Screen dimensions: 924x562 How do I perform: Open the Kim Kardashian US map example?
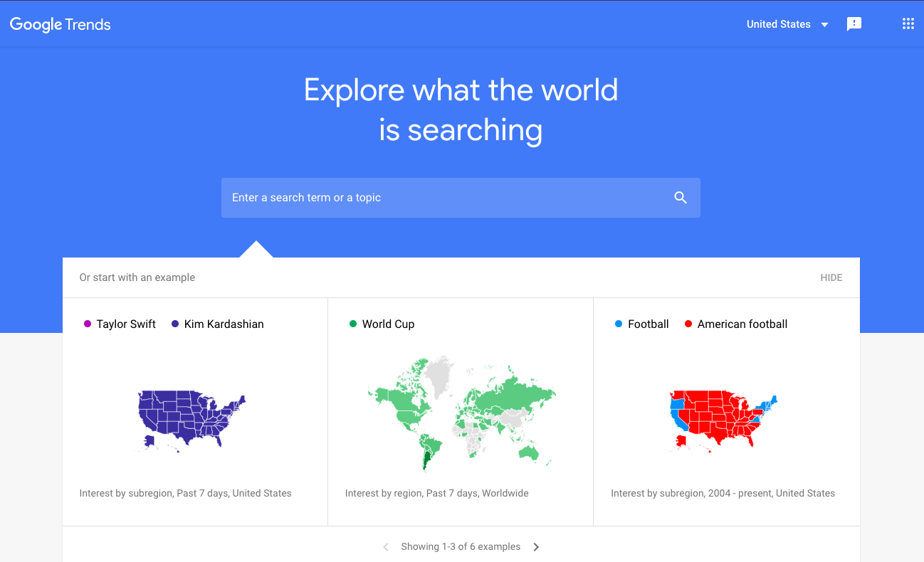point(191,420)
